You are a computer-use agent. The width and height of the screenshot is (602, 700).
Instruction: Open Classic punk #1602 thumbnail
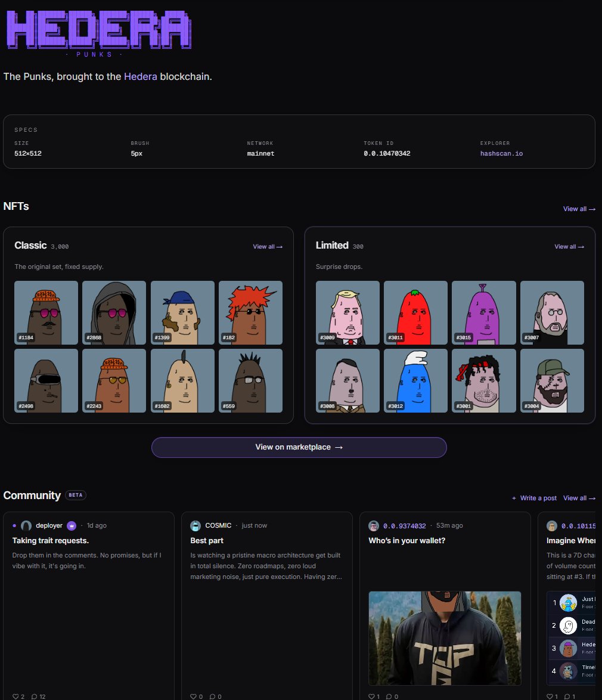[182, 381]
